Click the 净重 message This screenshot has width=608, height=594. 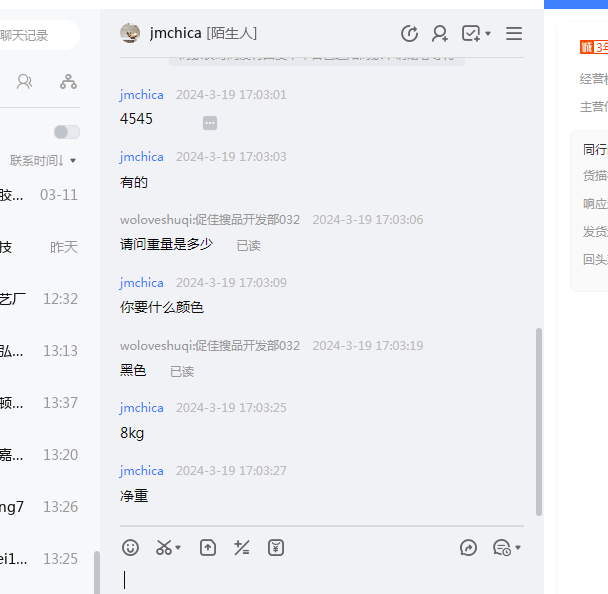134,496
